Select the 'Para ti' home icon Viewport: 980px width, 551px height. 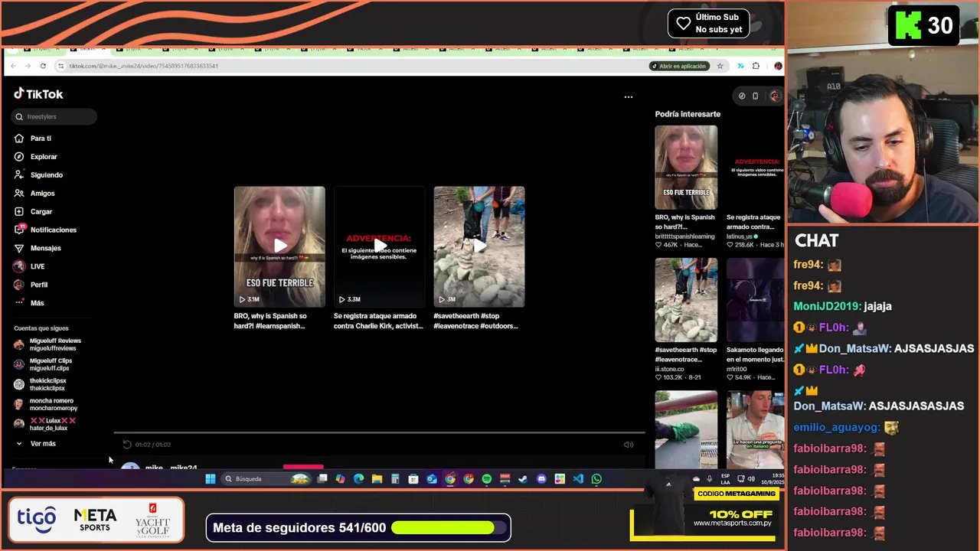[19, 139]
